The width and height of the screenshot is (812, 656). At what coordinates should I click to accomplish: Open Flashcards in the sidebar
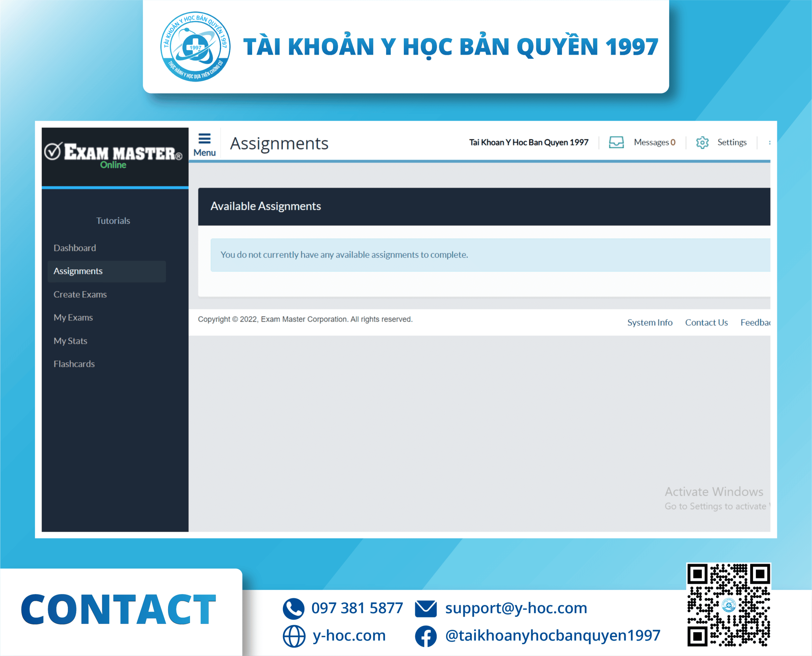tap(74, 364)
